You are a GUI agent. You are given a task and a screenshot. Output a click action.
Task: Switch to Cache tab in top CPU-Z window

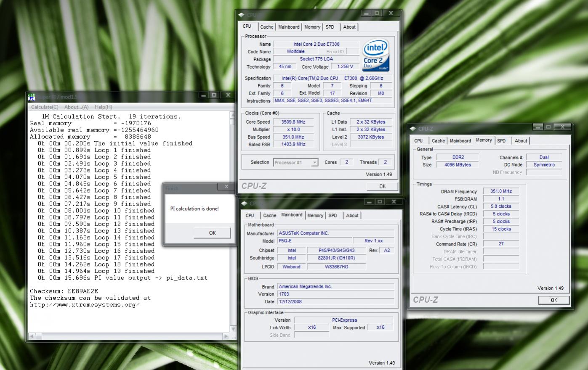pos(266,27)
